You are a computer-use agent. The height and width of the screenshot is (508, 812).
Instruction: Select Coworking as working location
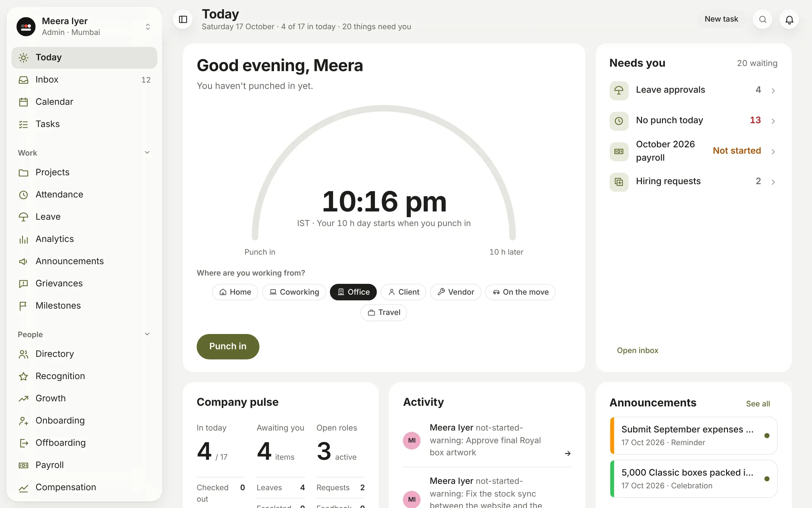294,292
